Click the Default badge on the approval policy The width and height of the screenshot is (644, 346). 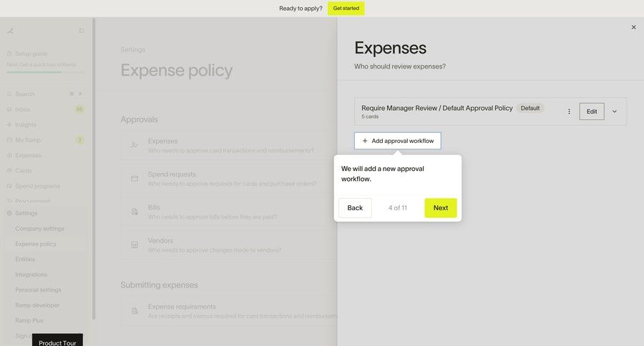[530, 108]
